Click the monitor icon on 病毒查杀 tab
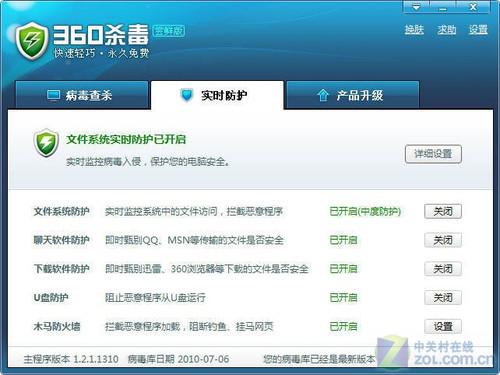Image resolution: width=500 pixels, height=375 pixels. click(53, 95)
